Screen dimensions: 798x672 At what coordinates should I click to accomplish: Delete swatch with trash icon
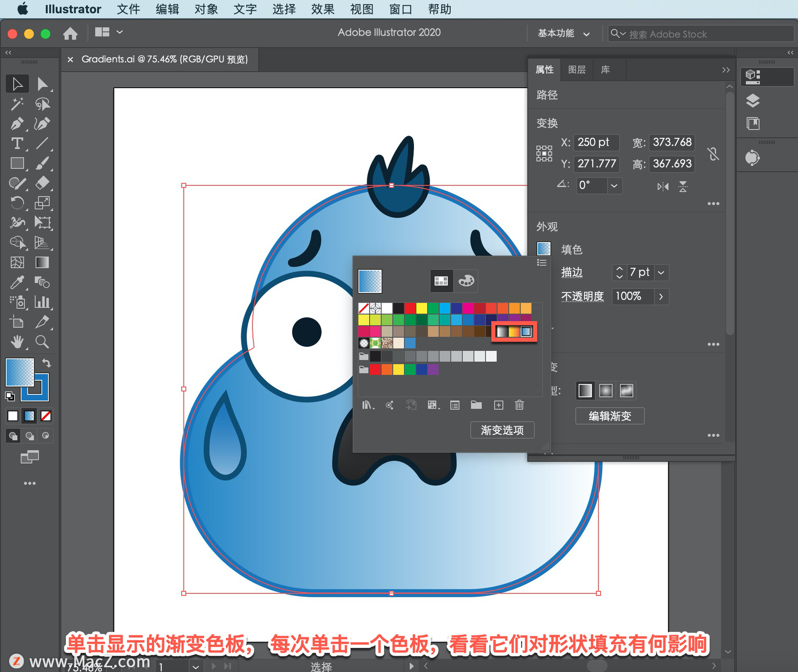pos(519,405)
